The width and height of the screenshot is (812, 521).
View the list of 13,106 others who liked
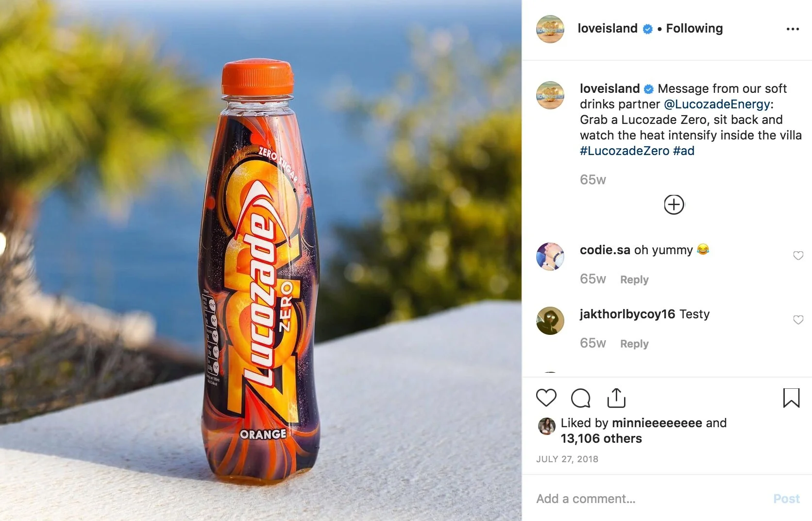pos(601,438)
